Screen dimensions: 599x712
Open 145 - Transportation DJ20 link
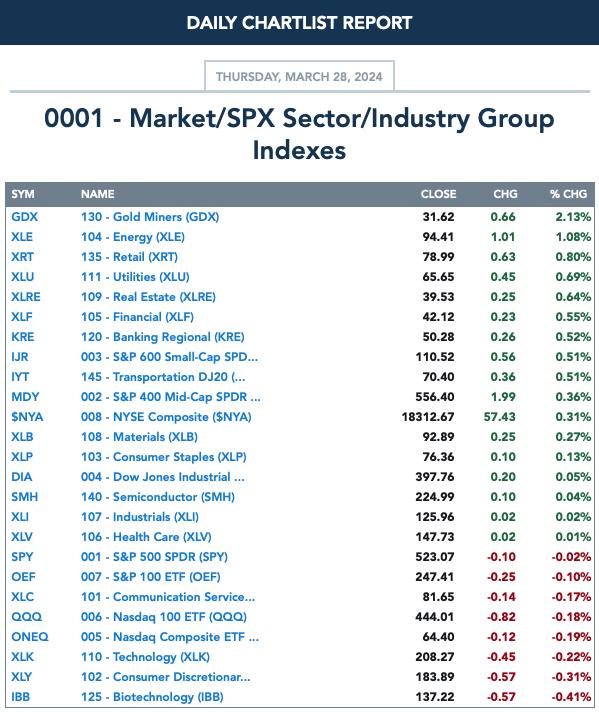pyautogui.click(x=163, y=376)
